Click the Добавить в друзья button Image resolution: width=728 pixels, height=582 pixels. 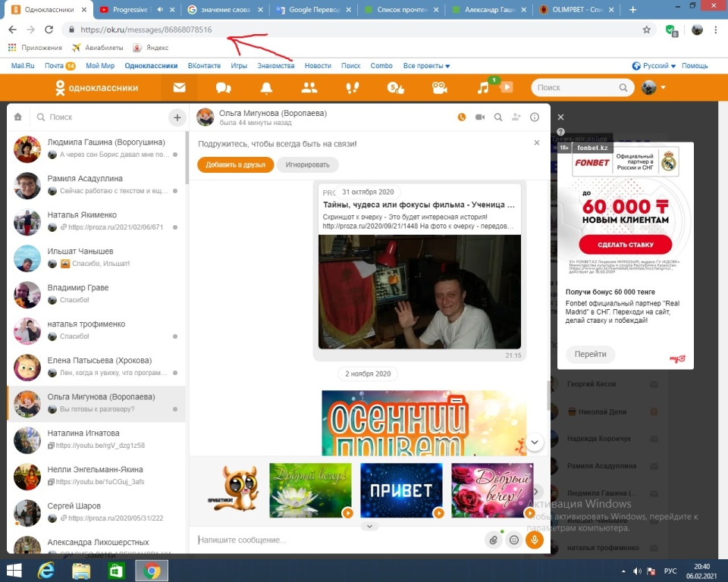click(x=235, y=164)
